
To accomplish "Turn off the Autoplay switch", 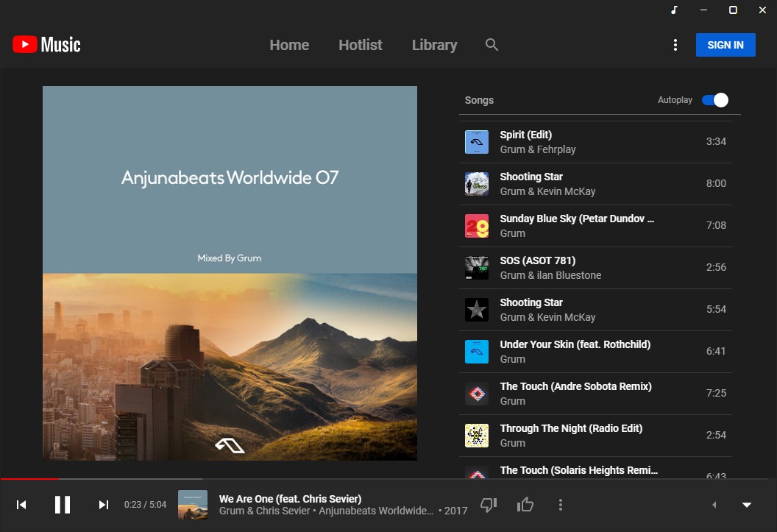I will tap(715, 100).
